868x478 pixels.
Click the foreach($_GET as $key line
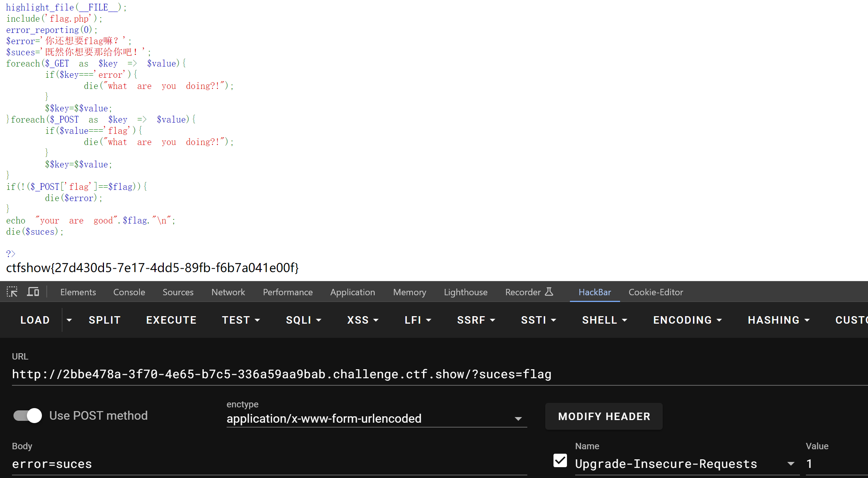(x=96, y=64)
